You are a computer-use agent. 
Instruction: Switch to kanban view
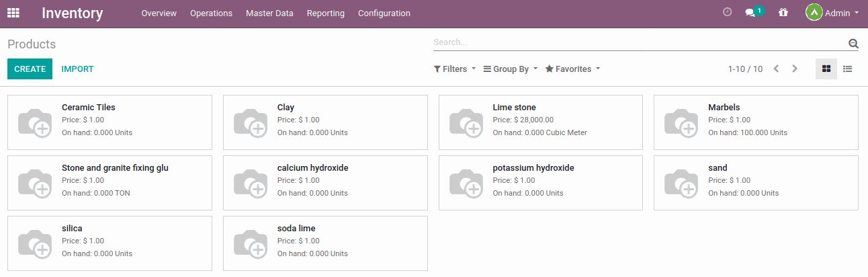(826, 69)
